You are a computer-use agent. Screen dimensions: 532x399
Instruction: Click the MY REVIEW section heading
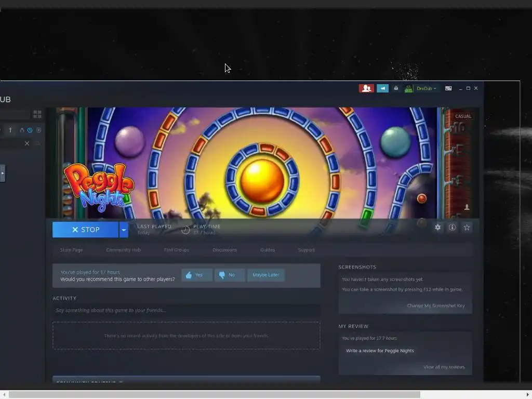click(x=353, y=326)
